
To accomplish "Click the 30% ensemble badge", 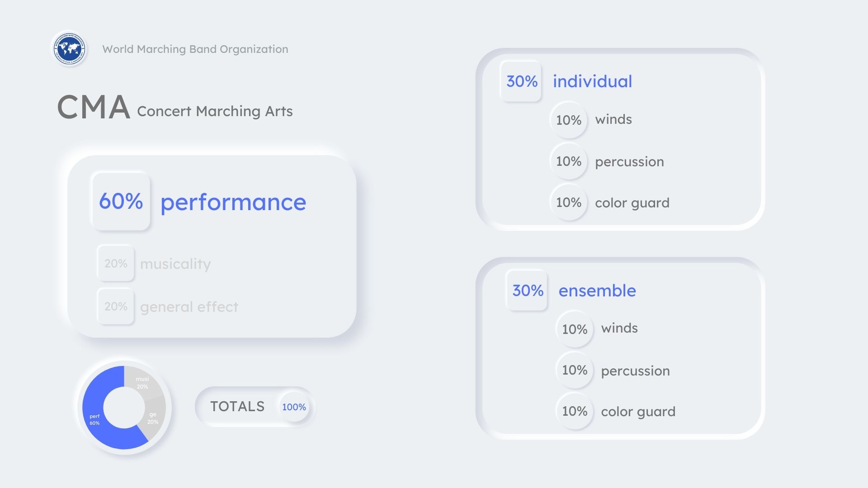I will tap(527, 290).
